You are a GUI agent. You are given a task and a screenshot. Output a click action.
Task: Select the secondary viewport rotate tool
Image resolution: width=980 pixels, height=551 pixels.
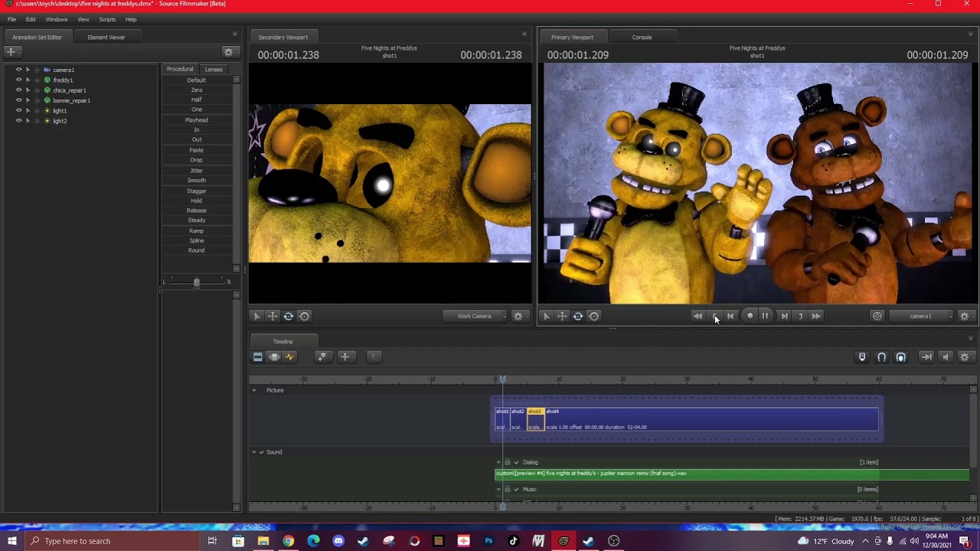(x=289, y=316)
